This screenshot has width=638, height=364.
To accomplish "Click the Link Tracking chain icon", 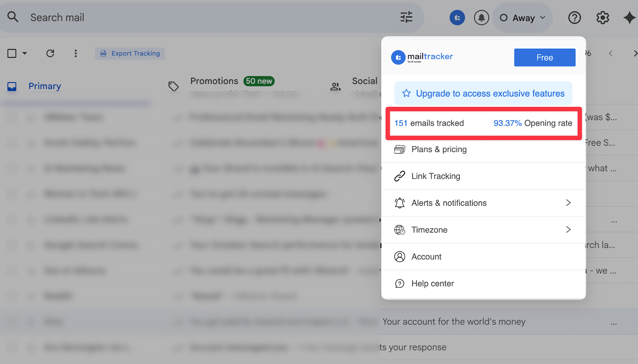I will click(x=399, y=176).
